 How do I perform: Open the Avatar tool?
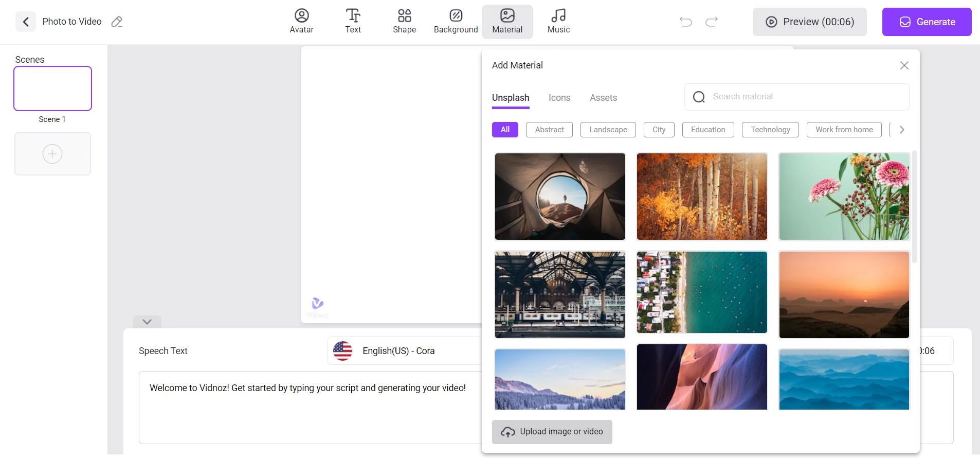pos(301,22)
